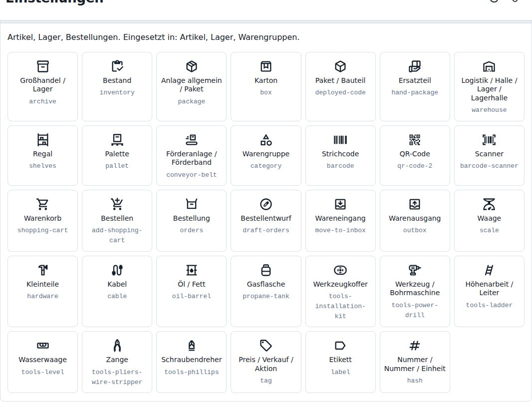
Task: Pick the Warengruppe category shapes icon
Action: tap(266, 139)
